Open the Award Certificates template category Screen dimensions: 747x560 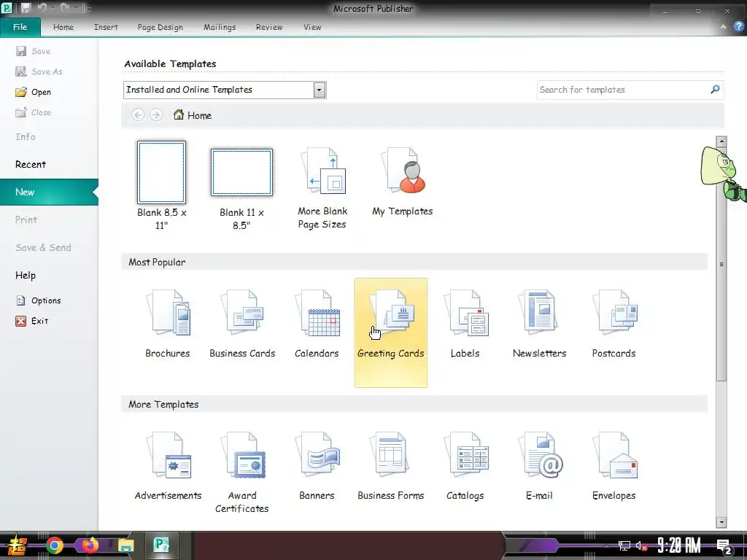[x=242, y=472]
